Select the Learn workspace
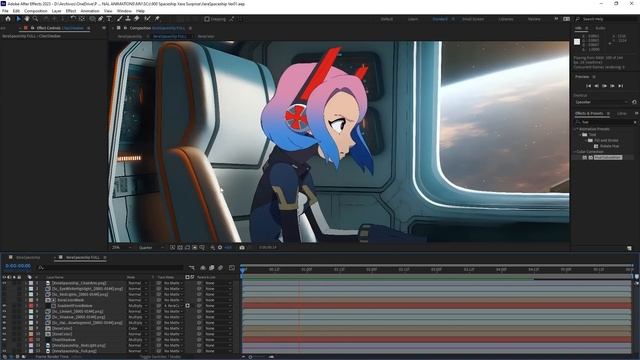This screenshot has width=640, height=360. coord(413,19)
